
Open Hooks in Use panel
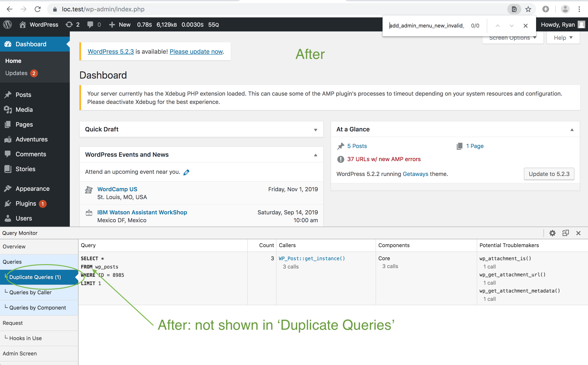(x=39, y=338)
